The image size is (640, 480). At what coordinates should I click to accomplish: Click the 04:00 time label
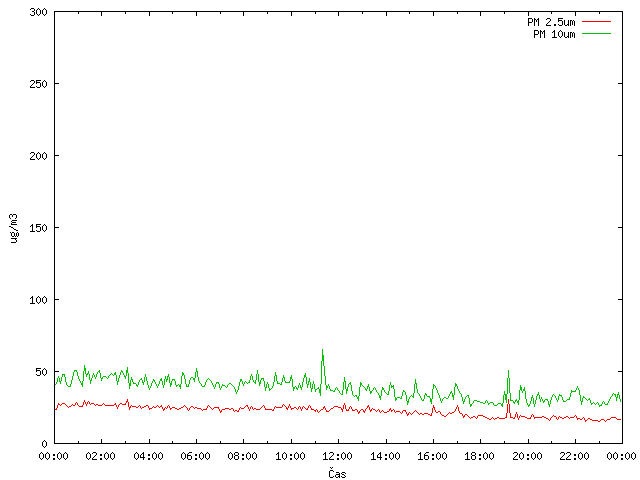click(x=148, y=456)
